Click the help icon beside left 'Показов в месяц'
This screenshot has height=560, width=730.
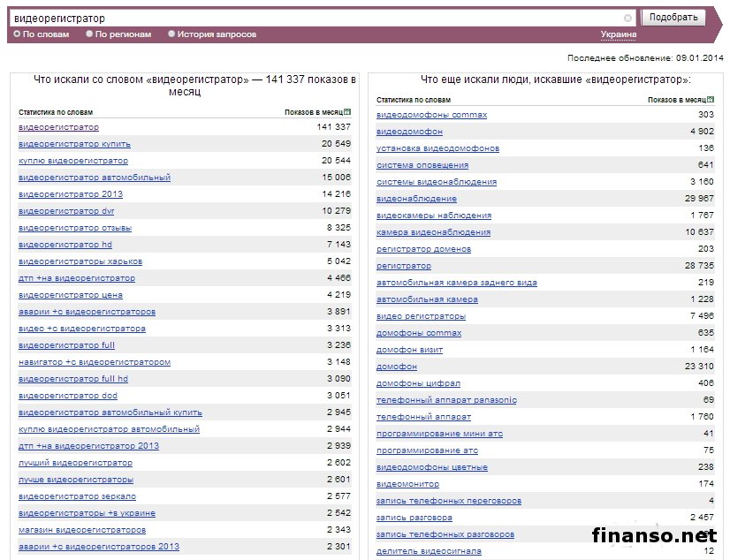pos(347,112)
